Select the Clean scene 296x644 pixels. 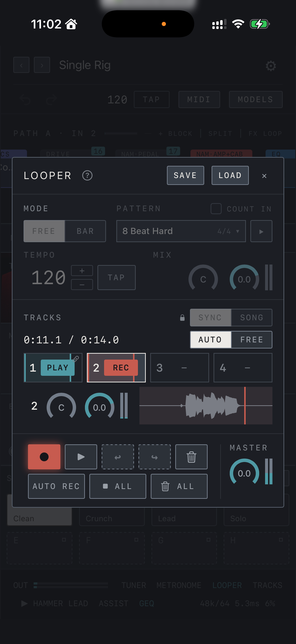(40, 517)
